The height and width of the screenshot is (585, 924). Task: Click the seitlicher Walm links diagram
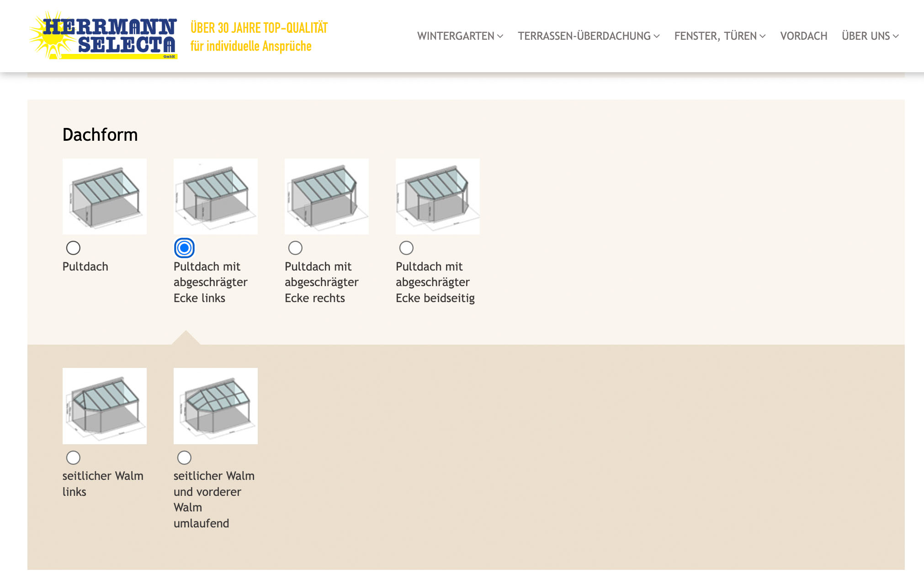click(104, 406)
